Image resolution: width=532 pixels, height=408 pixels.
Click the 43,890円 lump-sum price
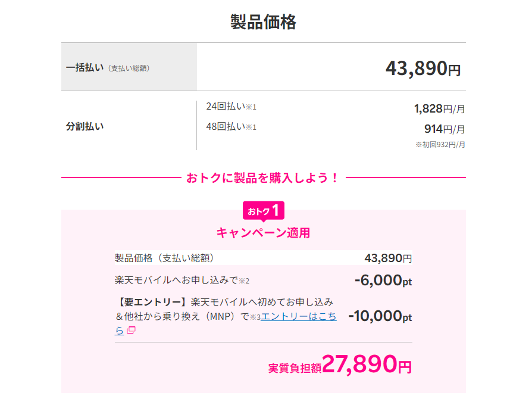point(423,68)
